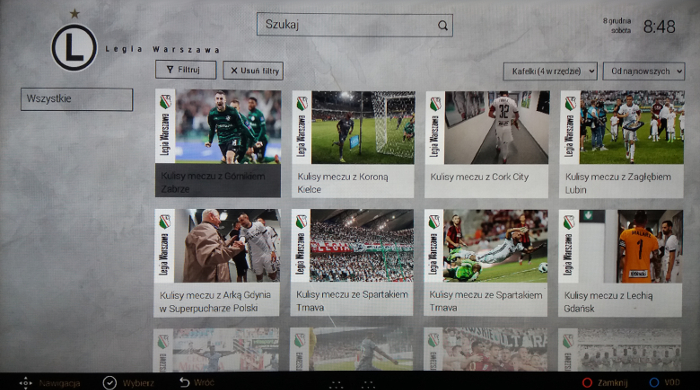This screenshot has width=700, height=390.
Task: Click the blue VOD circle icon
Action: (654, 382)
